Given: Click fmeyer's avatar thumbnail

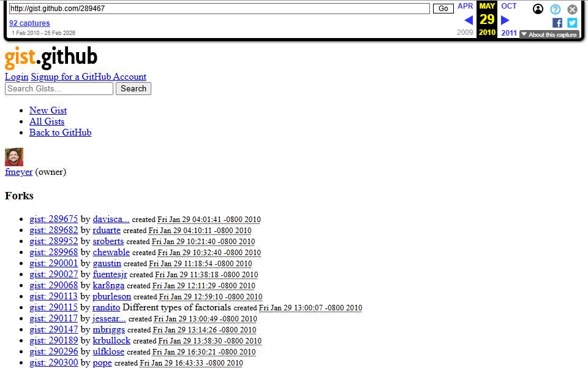Looking at the screenshot, I should click(14, 157).
